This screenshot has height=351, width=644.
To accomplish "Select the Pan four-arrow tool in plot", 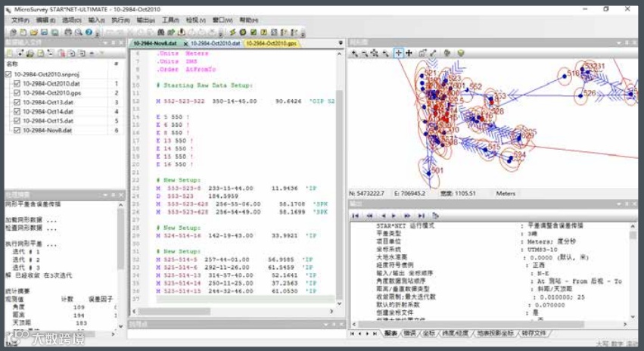I will point(409,53).
